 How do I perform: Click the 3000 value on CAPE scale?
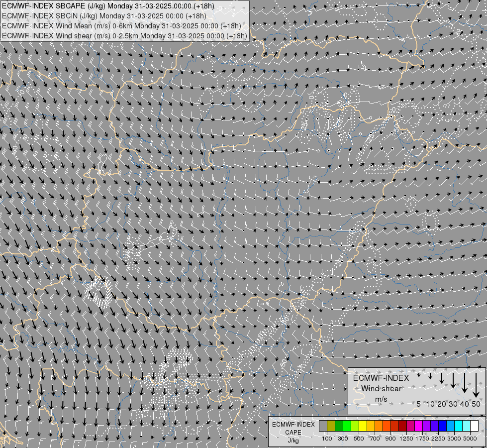pyautogui.click(x=454, y=439)
